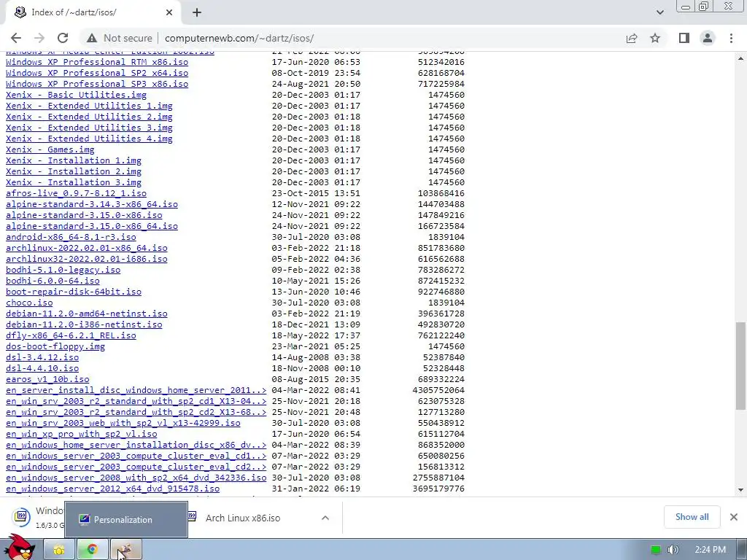Open bodhi-5.1.0-legacy.iso link
The height and width of the screenshot is (560, 747).
[x=63, y=270]
